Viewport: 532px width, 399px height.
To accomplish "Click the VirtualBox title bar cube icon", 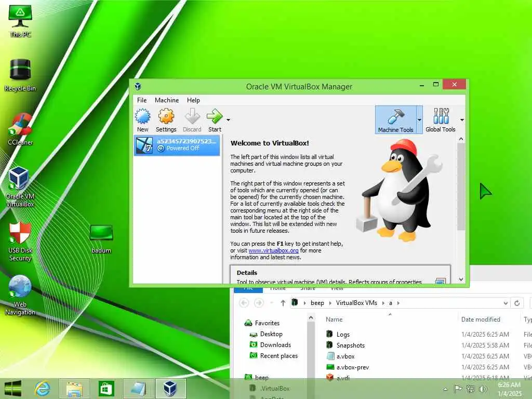I will coord(138,86).
